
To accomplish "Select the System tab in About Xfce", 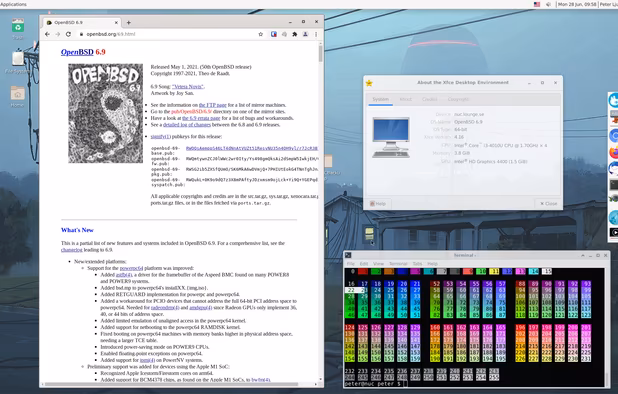I will pos(381,99).
